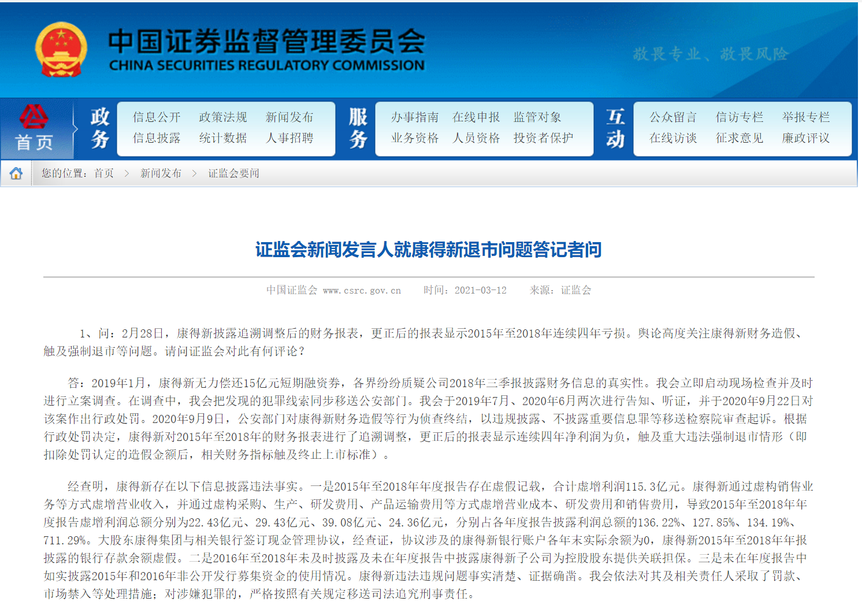This screenshot has height=616, width=862.
Task: Open 办事指南 service guide
Action: point(415,117)
